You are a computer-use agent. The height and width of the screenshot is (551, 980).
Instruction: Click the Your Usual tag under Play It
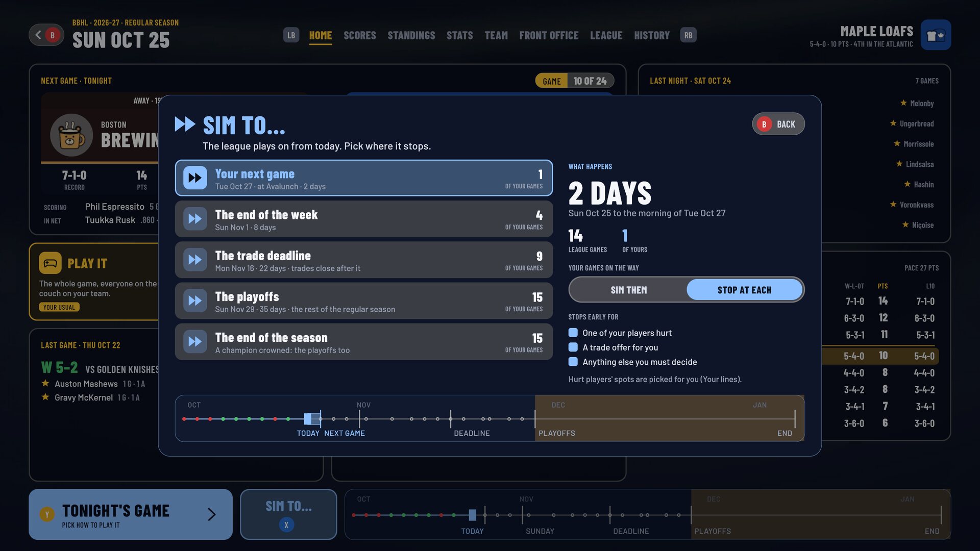tap(59, 307)
